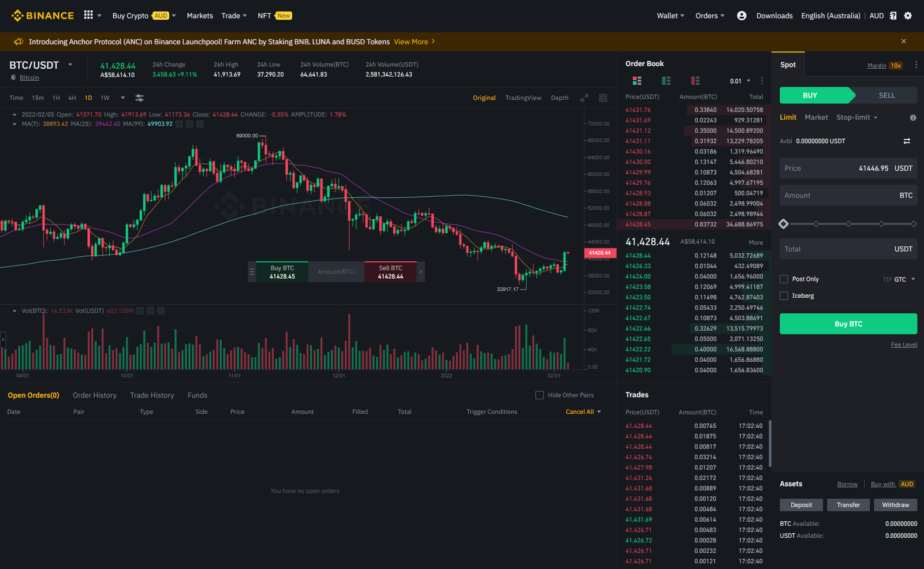924x569 pixels.
Task: Open the Funds tab
Action: 198,395
